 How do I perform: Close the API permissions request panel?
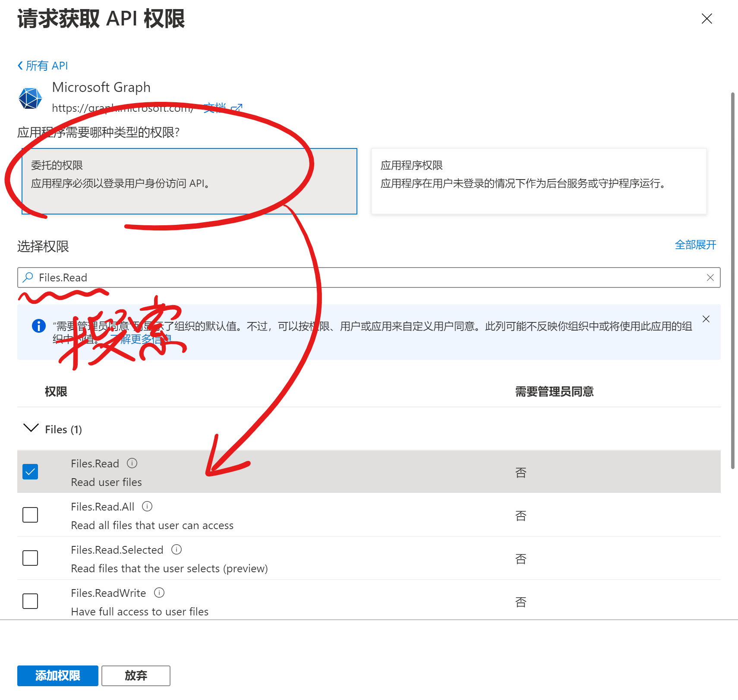706,19
